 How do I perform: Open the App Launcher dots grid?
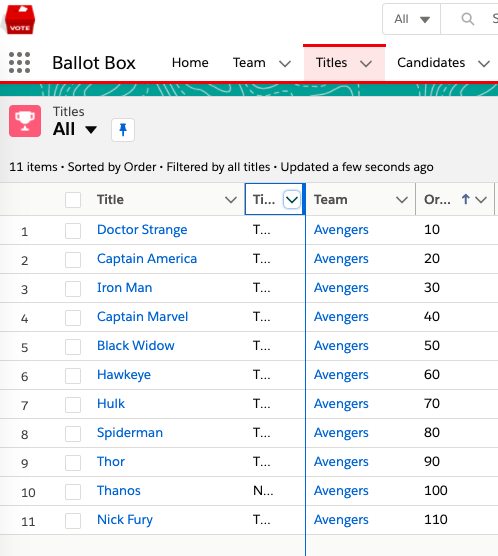[20, 62]
